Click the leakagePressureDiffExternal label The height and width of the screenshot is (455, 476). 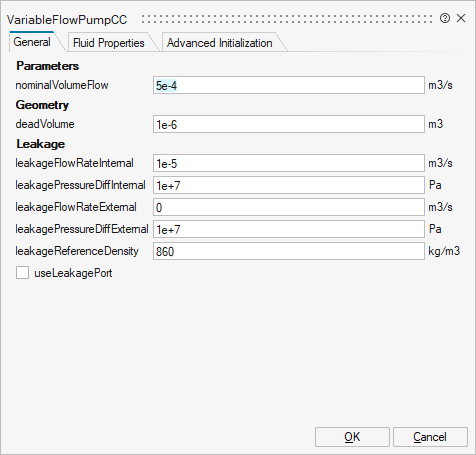pyautogui.click(x=82, y=229)
